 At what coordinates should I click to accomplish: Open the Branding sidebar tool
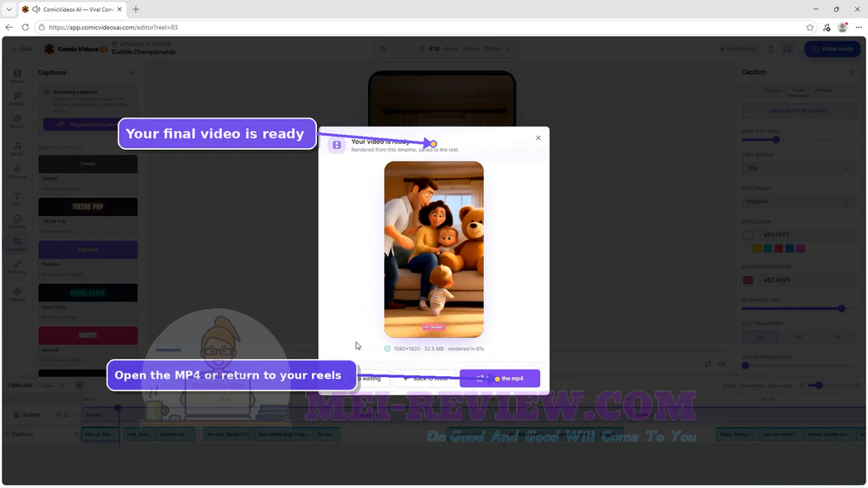coord(17,267)
